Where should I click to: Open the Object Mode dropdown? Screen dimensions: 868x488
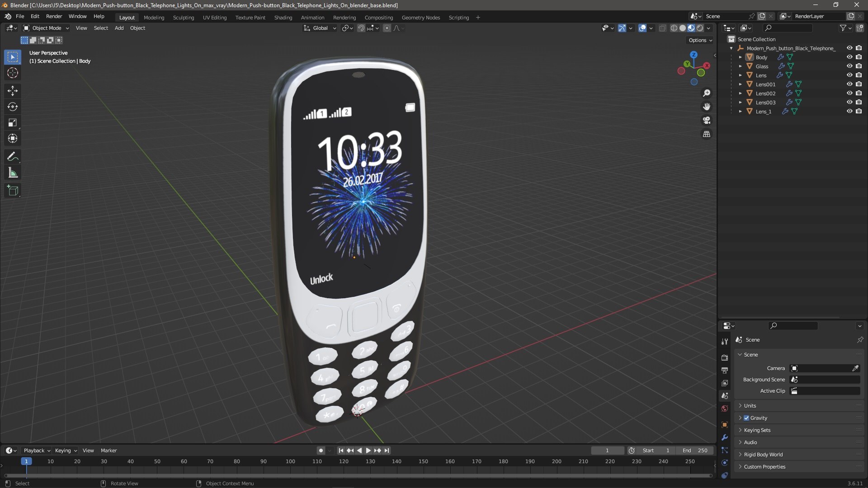click(x=46, y=28)
